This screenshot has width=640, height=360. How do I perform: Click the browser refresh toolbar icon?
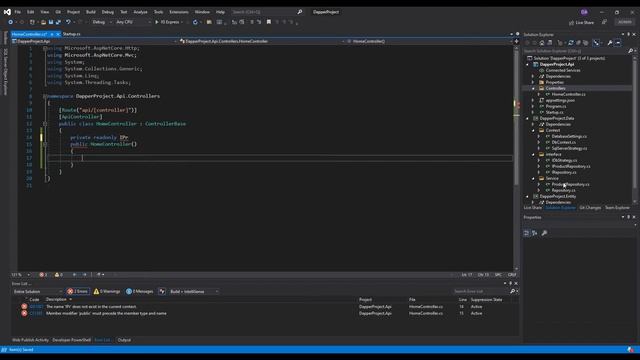(x=195, y=22)
